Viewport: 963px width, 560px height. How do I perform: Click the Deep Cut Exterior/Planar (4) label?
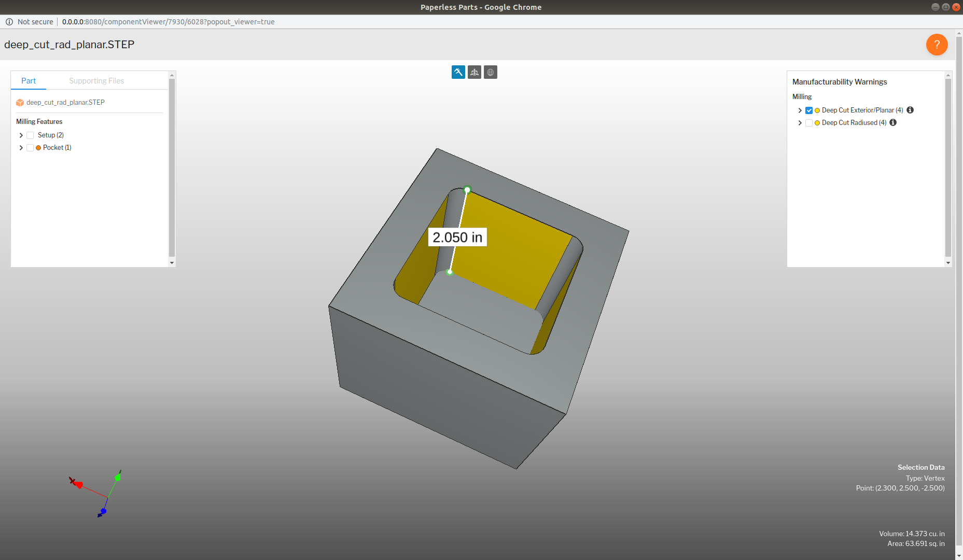pos(862,110)
